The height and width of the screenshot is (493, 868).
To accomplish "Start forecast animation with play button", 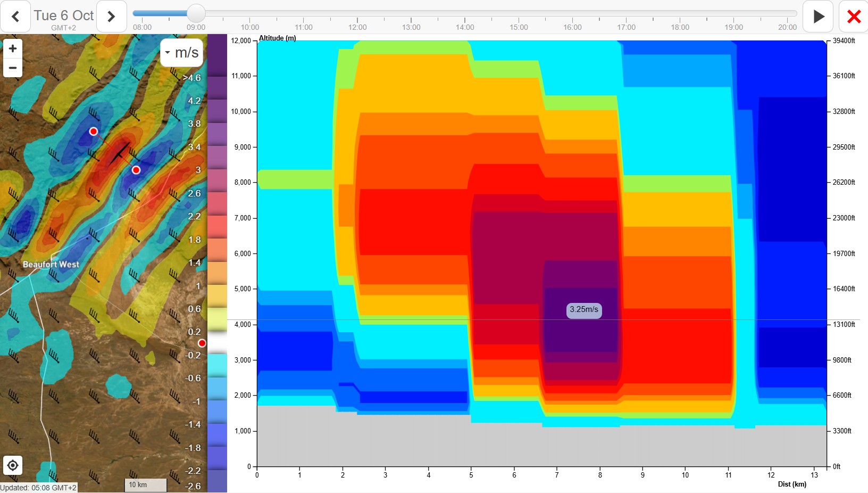I will pyautogui.click(x=819, y=17).
